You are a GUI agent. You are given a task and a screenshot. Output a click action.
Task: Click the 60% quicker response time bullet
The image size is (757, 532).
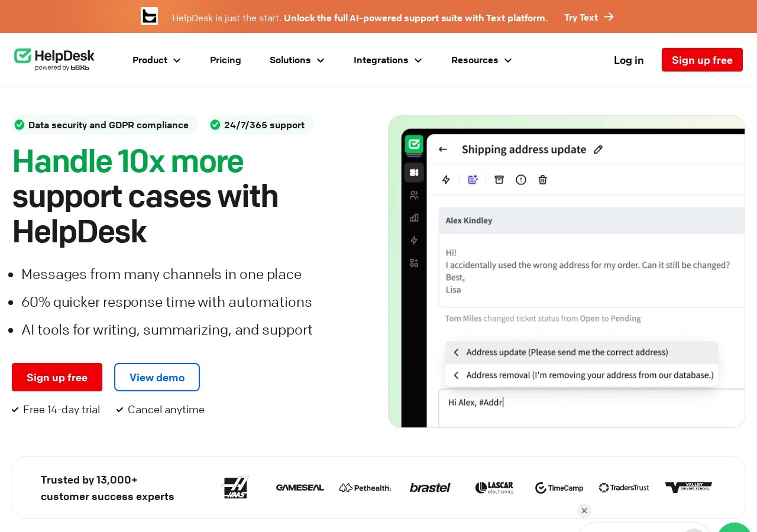pos(167,302)
